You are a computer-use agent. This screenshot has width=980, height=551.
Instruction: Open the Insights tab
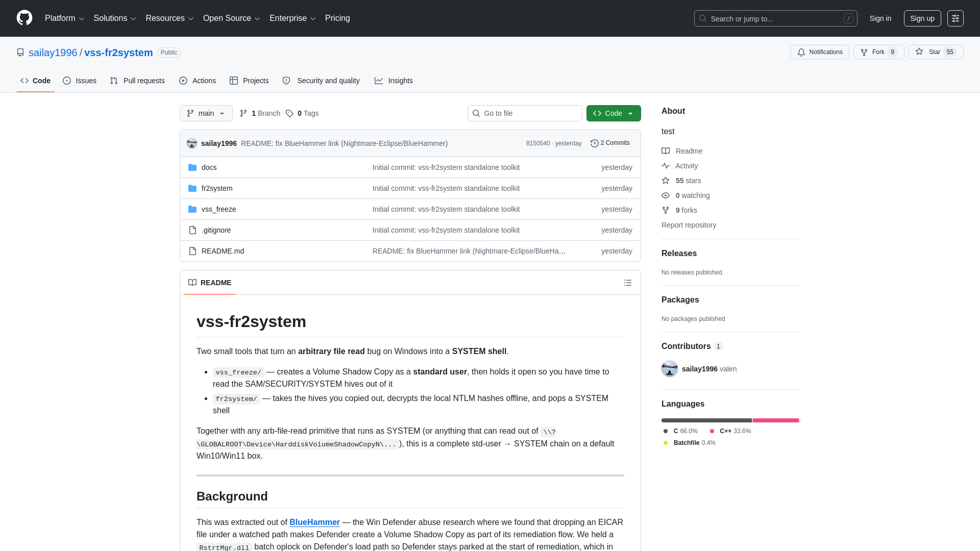pos(394,81)
